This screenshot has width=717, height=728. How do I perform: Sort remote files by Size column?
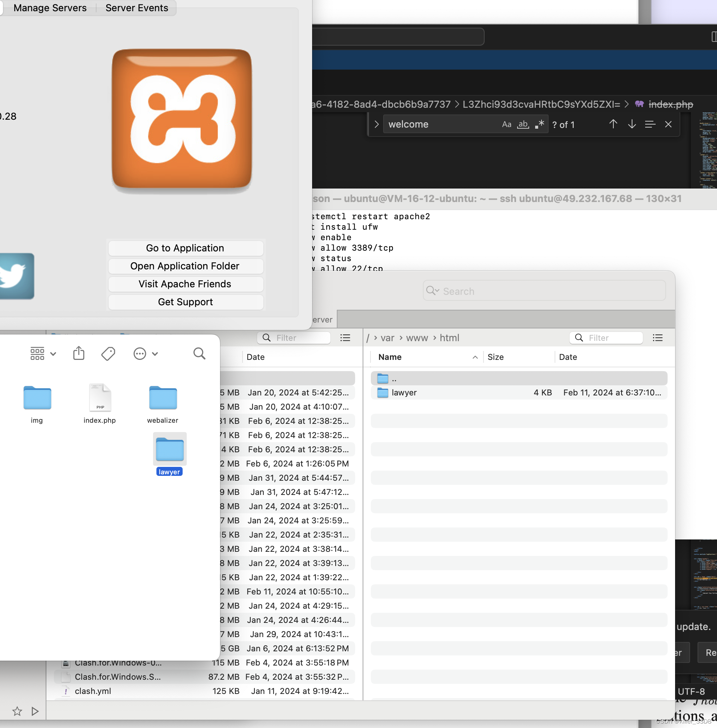[519, 357]
